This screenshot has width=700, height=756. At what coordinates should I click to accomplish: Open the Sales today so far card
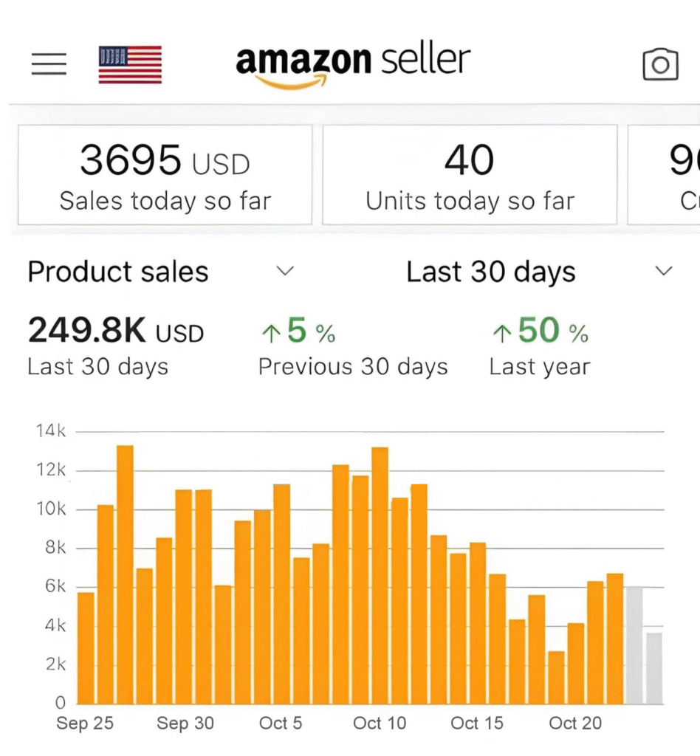pos(165,175)
